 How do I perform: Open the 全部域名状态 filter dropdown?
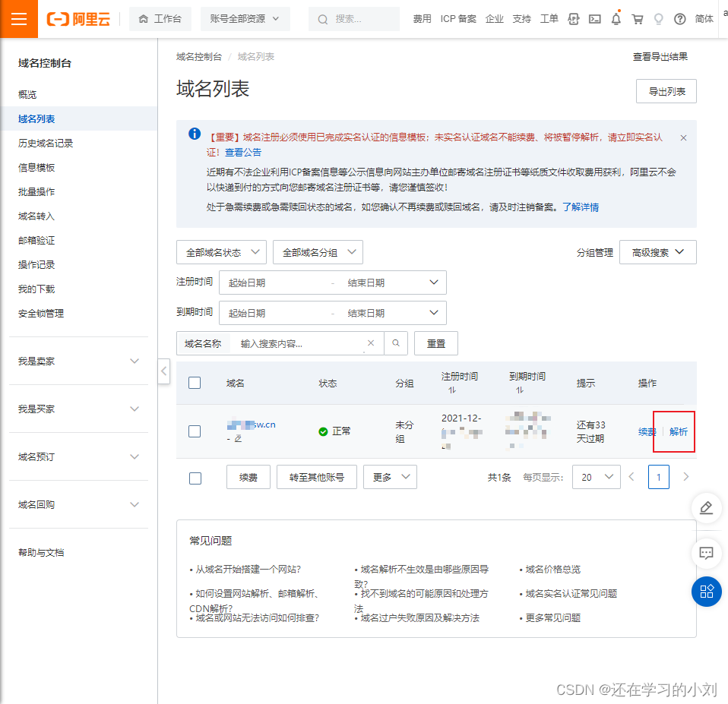coord(221,252)
